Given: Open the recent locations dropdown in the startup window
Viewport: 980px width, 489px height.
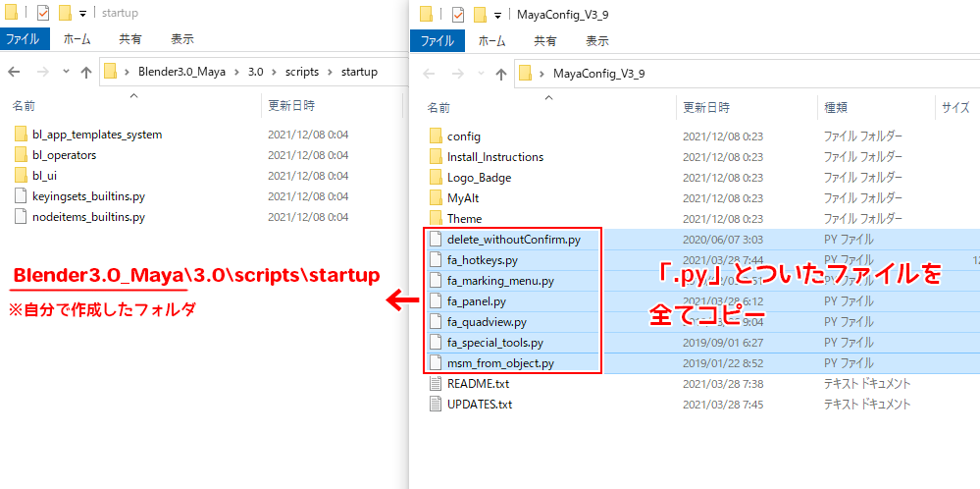Looking at the screenshot, I should pos(66,72).
